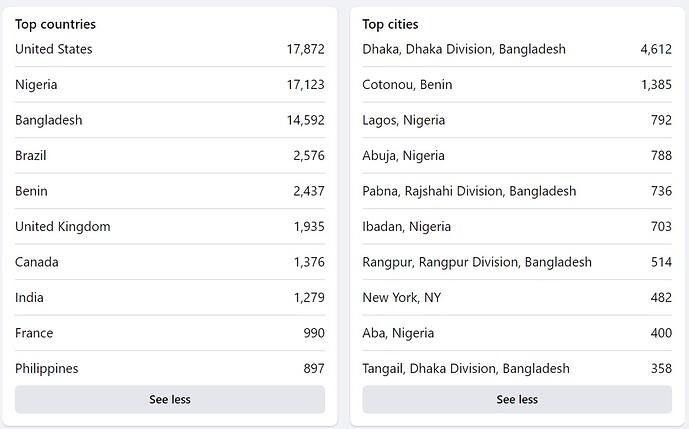Click the Top cities heading
The height and width of the screenshot is (429, 689).
pyautogui.click(x=390, y=24)
